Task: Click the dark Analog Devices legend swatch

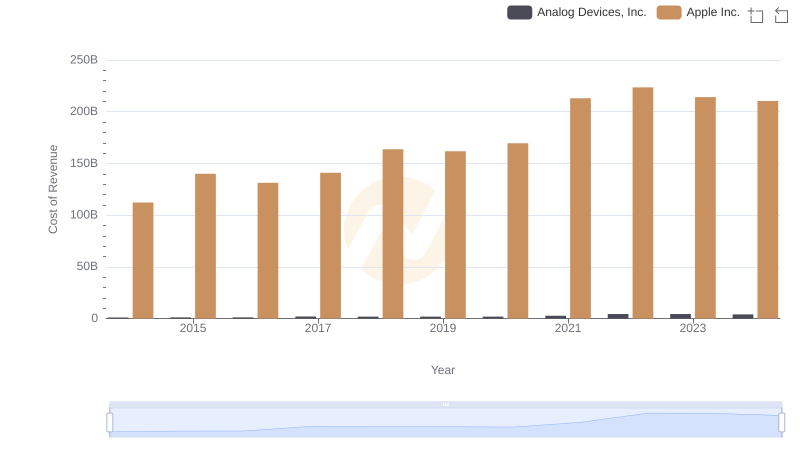Action: click(x=519, y=12)
